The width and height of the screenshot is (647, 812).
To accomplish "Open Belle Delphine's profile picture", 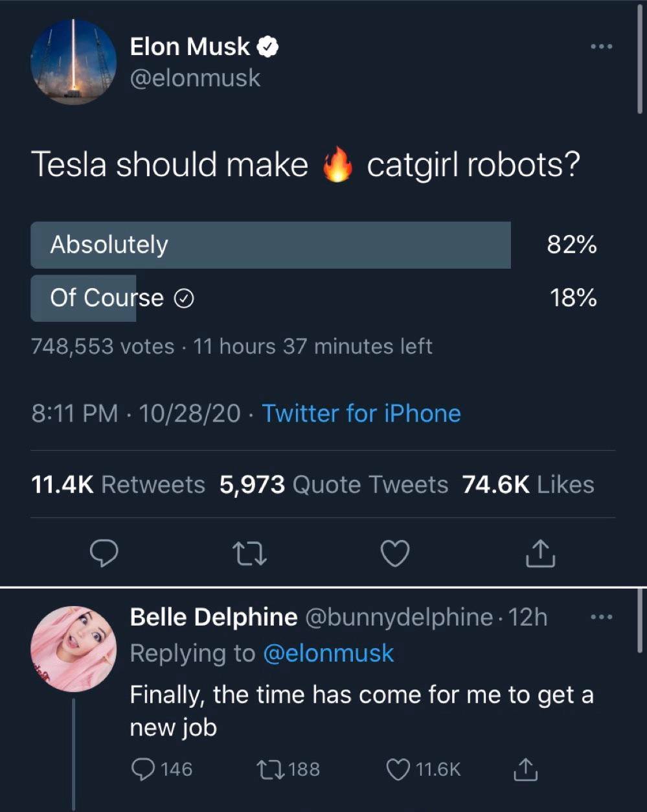I will [74, 648].
